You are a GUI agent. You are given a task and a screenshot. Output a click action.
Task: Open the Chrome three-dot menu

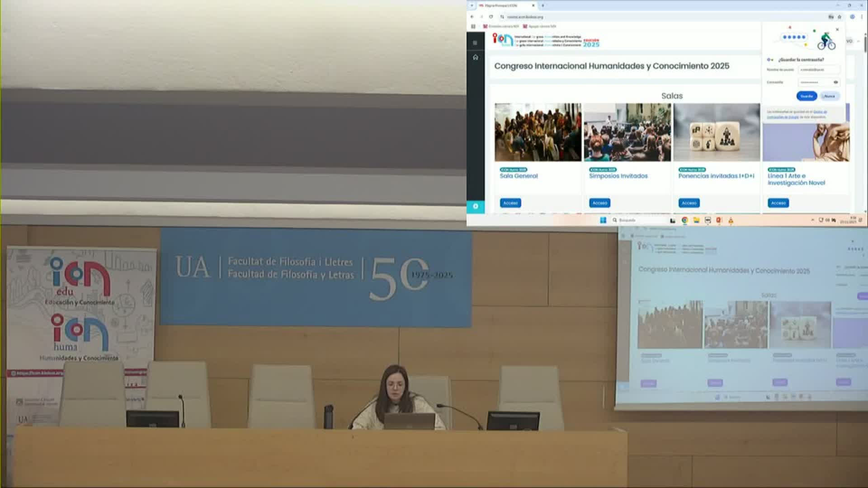(x=862, y=17)
